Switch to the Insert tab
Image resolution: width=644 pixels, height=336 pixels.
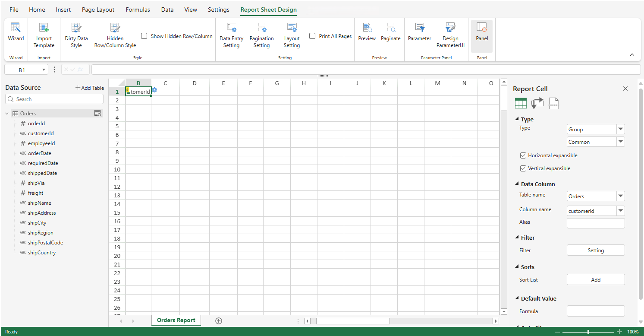(x=63, y=10)
